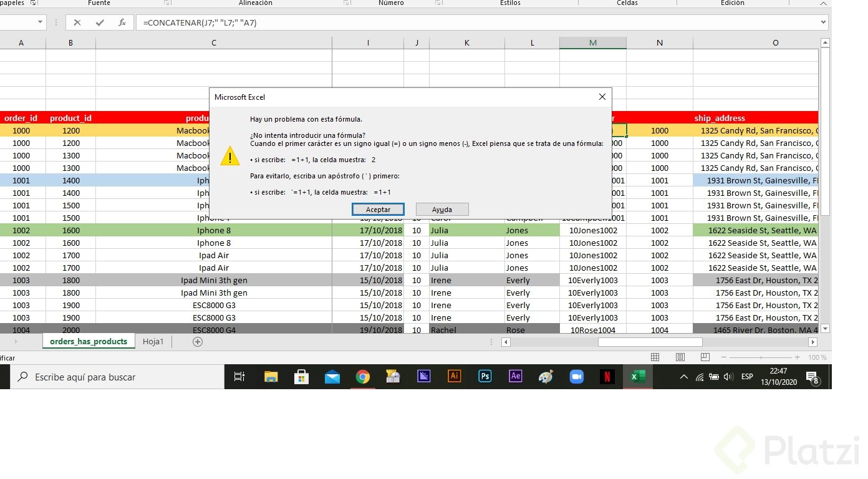Click the Ayuda button in dialog
This screenshot has width=868, height=479.
pyautogui.click(x=442, y=210)
